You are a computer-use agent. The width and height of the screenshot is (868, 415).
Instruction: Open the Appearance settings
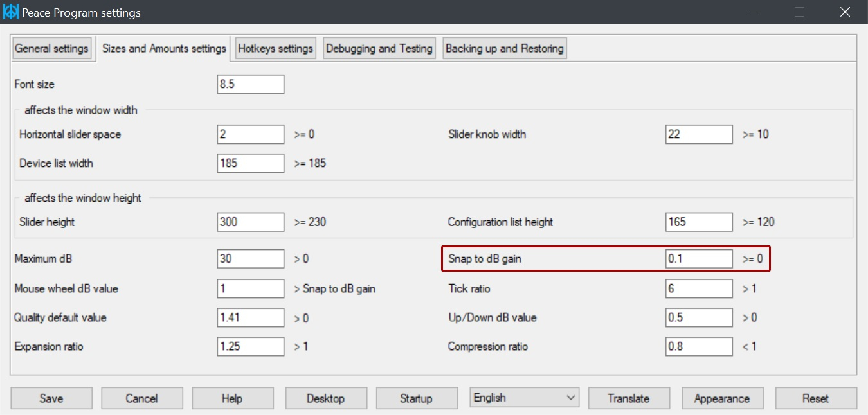point(722,398)
